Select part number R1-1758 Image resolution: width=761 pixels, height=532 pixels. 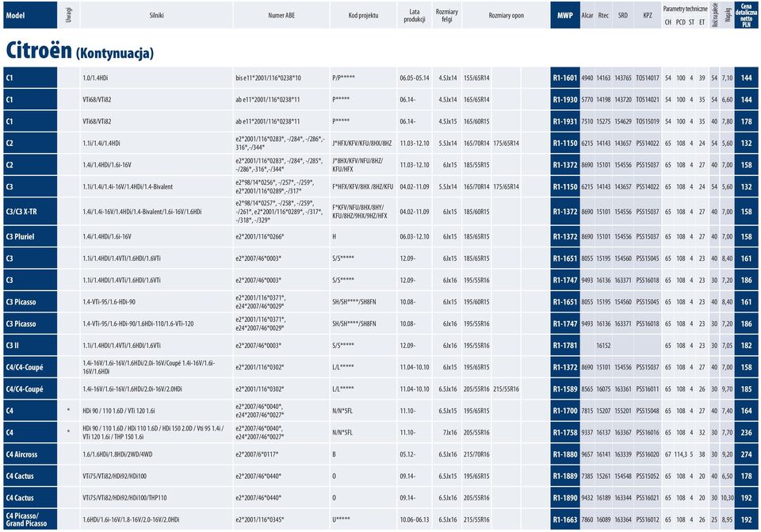tap(565, 432)
